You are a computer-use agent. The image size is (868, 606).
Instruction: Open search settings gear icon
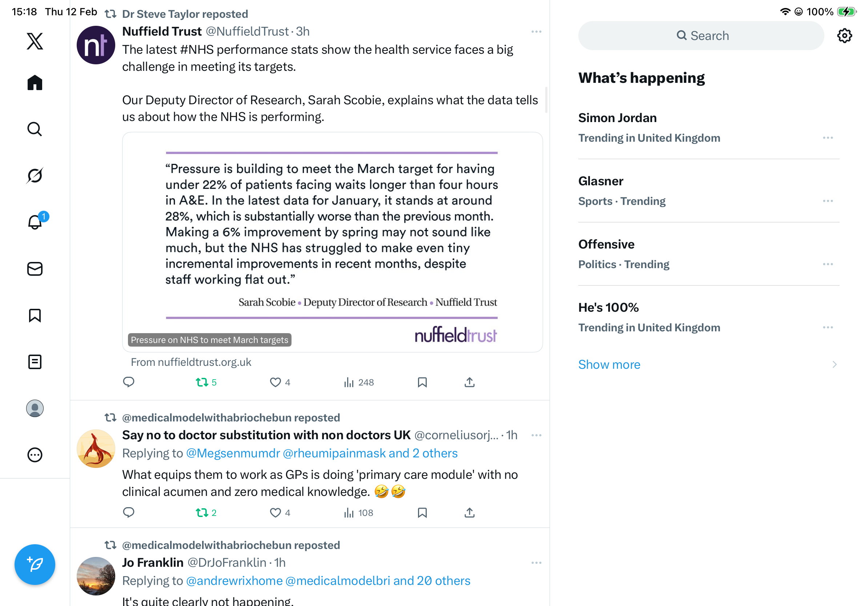pyautogui.click(x=844, y=36)
